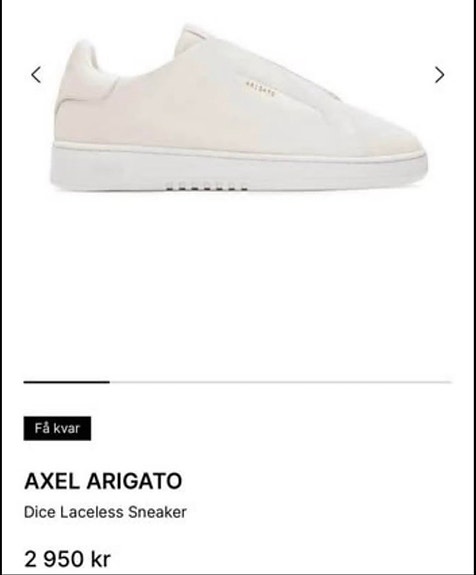Tap the word 'Sneaker' in the product title
Viewport: 476px width, 575px height.
click(x=157, y=512)
